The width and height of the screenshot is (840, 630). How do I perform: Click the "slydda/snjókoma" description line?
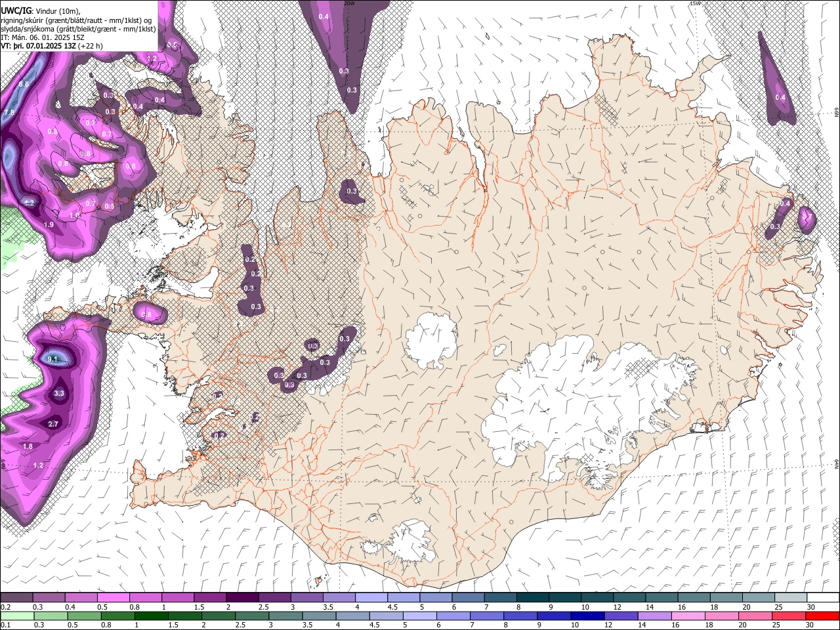(x=78, y=29)
